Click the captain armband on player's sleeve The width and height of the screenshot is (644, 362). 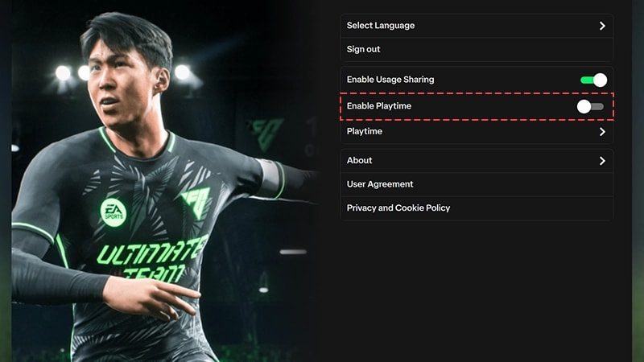[x=271, y=179]
